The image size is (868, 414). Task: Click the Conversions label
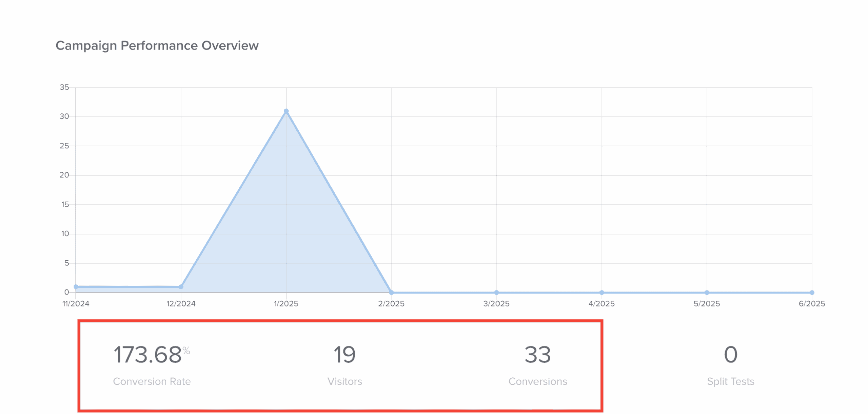pyautogui.click(x=537, y=381)
